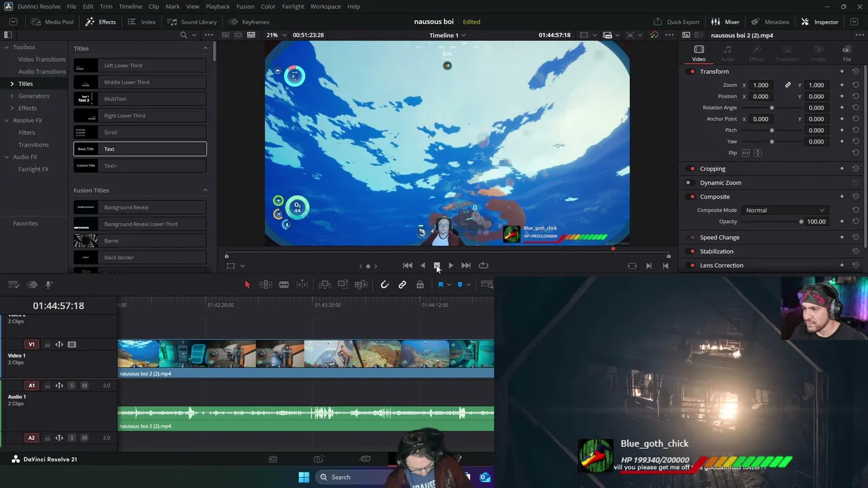This screenshot has height=488, width=868.
Task: Activate the Trim Edit Mode tool
Action: pyautogui.click(x=266, y=285)
